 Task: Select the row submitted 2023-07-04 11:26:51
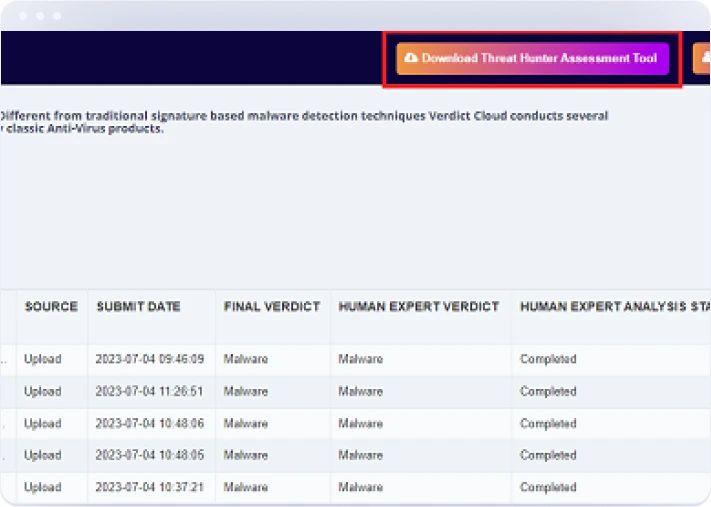click(150, 391)
